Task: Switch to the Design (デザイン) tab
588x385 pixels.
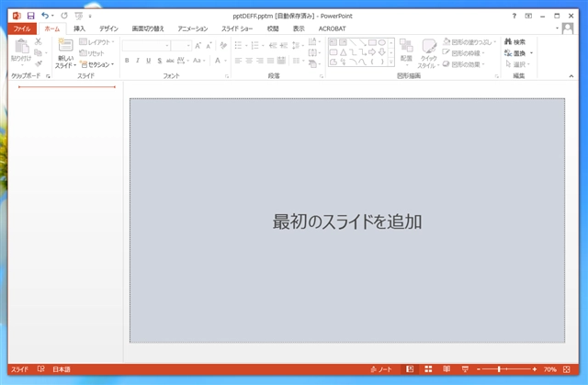Action: click(x=108, y=28)
